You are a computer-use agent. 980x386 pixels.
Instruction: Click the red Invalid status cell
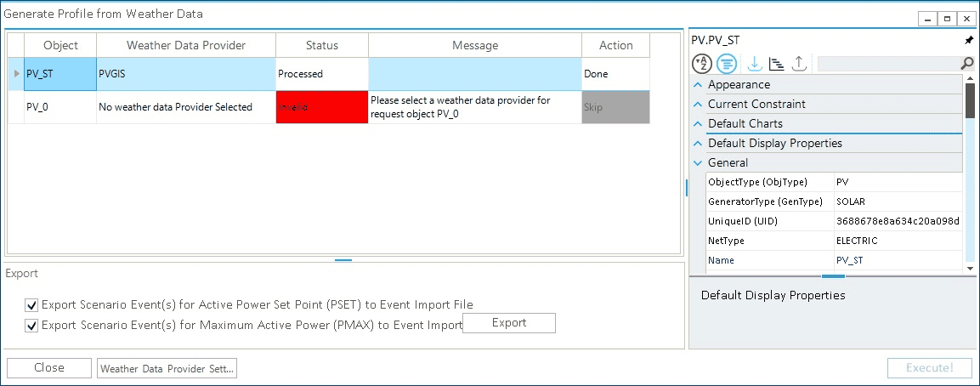[322, 108]
